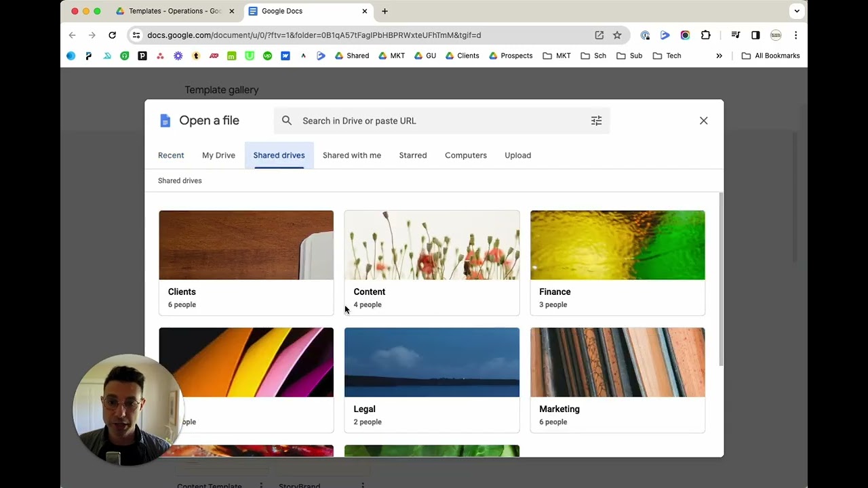Viewport: 868px width, 488px height.
Task: View site information icon in address bar
Action: pyautogui.click(x=136, y=35)
